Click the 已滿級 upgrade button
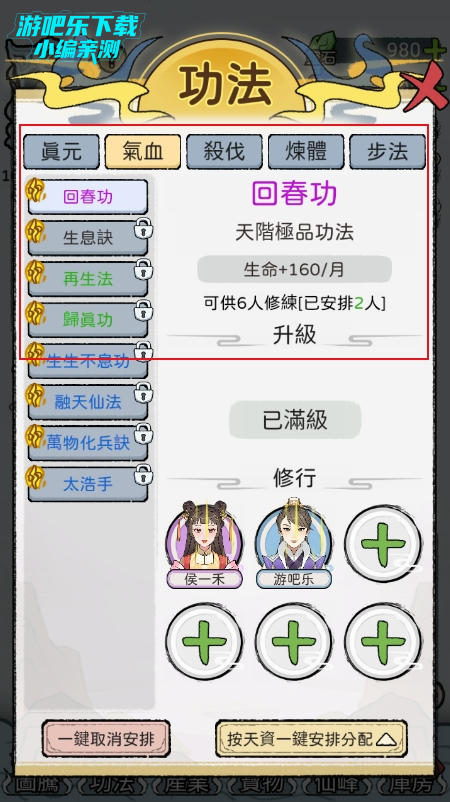The image size is (450, 802). (x=295, y=420)
